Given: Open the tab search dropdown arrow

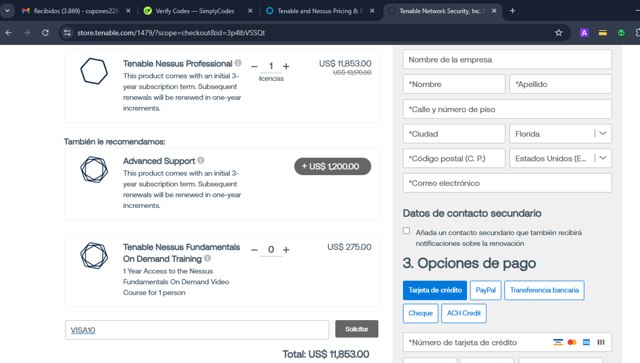Looking at the screenshot, I should pos(7,11).
